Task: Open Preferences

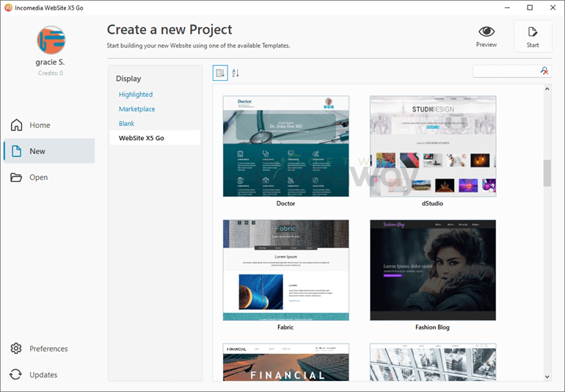Action: click(49, 349)
